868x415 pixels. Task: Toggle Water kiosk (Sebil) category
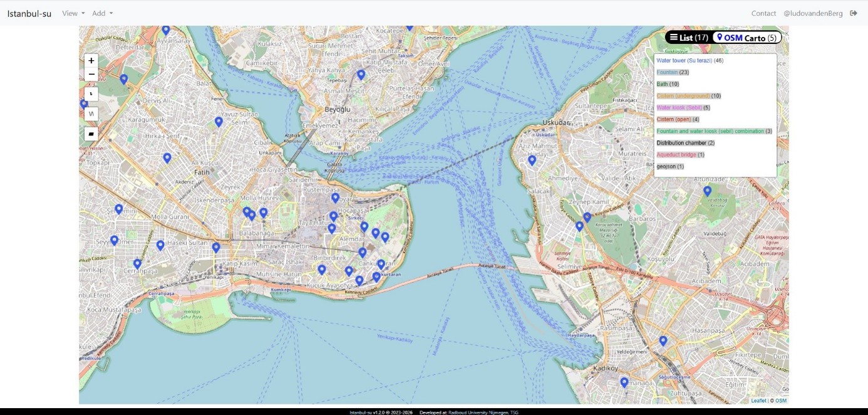(683, 108)
